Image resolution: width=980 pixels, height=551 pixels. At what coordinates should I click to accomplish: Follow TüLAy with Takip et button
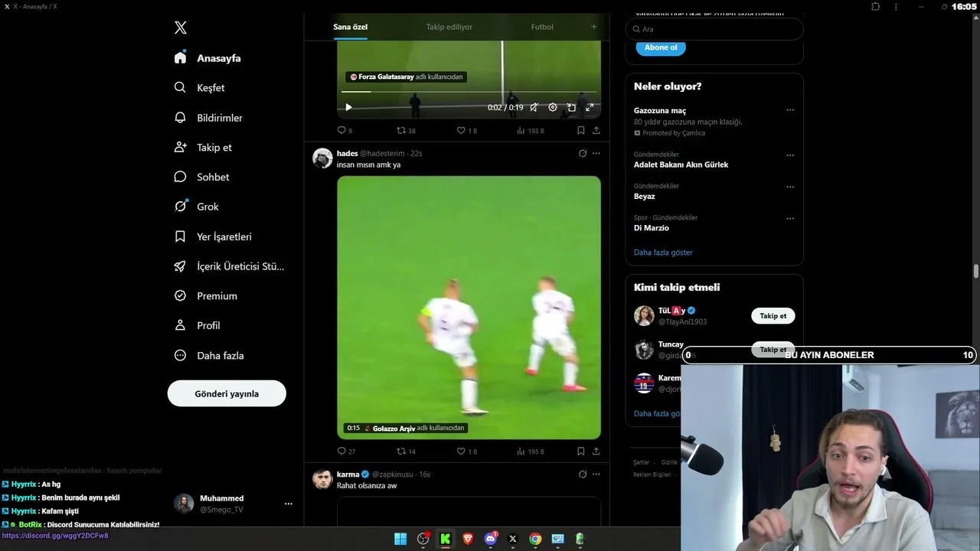(x=773, y=315)
